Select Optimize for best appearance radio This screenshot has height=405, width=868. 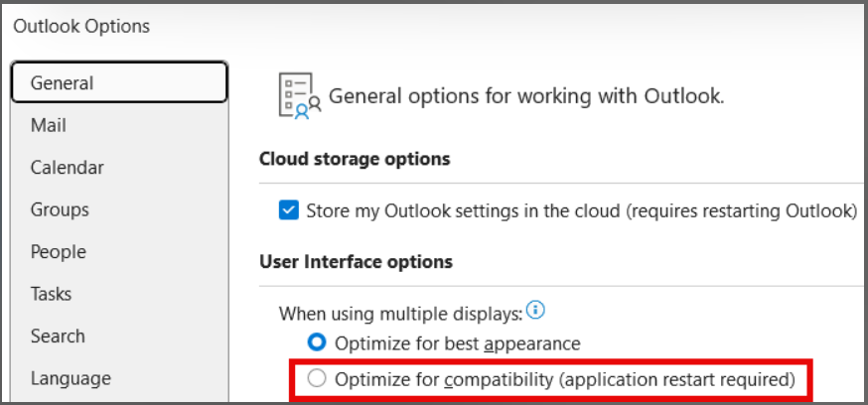(x=317, y=343)
